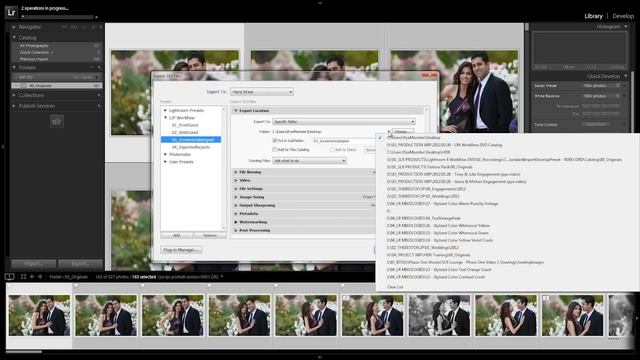Click the Lightroom Lr logo icon
The height and width of the screenshot is (360, 640).
pyautogui.click(x=11, y=13)
